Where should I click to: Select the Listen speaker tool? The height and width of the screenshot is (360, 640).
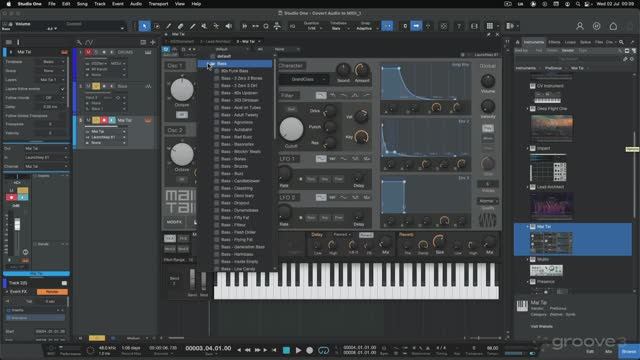coord(229,26)
